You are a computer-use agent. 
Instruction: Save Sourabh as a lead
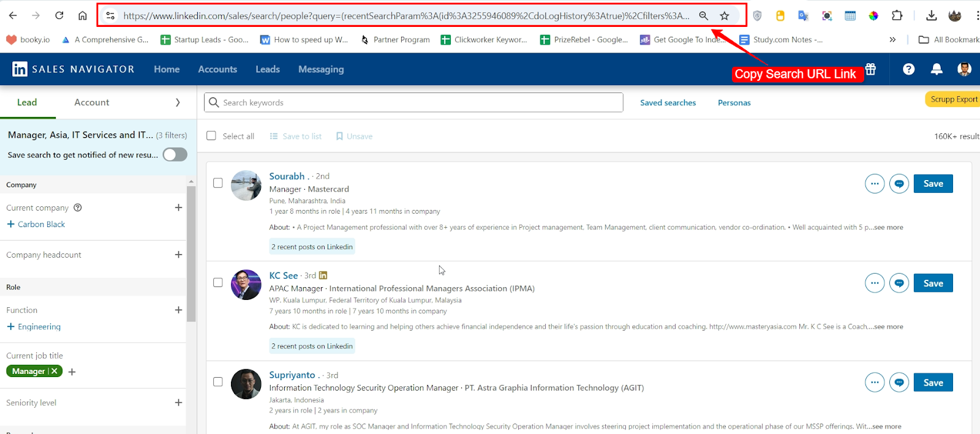[x=933, y=184]
